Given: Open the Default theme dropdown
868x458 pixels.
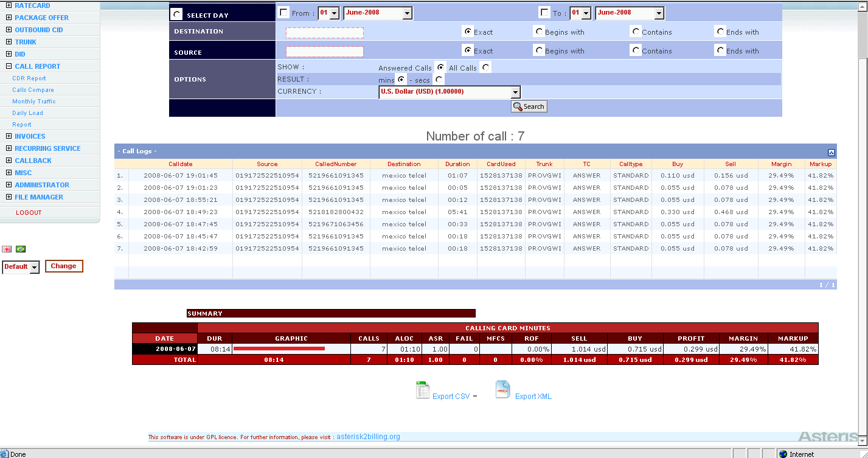Looking at the screenshot, I should (x=21, y=266).
